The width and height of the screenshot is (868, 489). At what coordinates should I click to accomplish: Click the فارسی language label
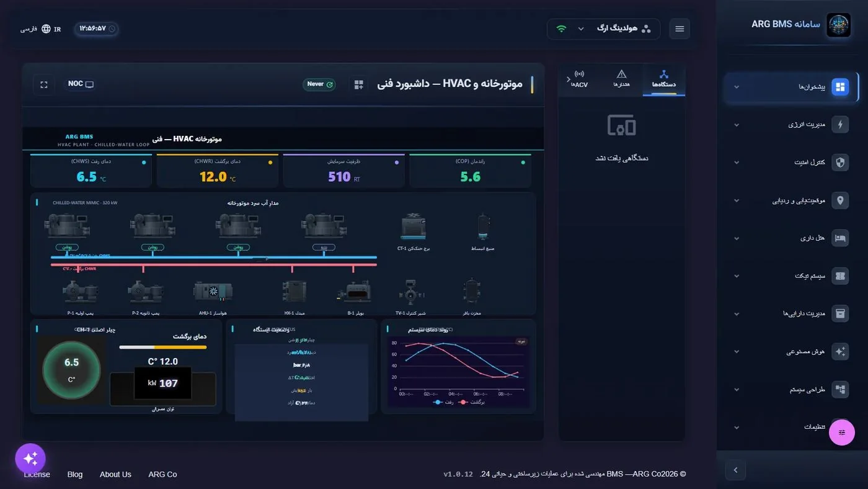pyautogui.click(x=29, y=29)
